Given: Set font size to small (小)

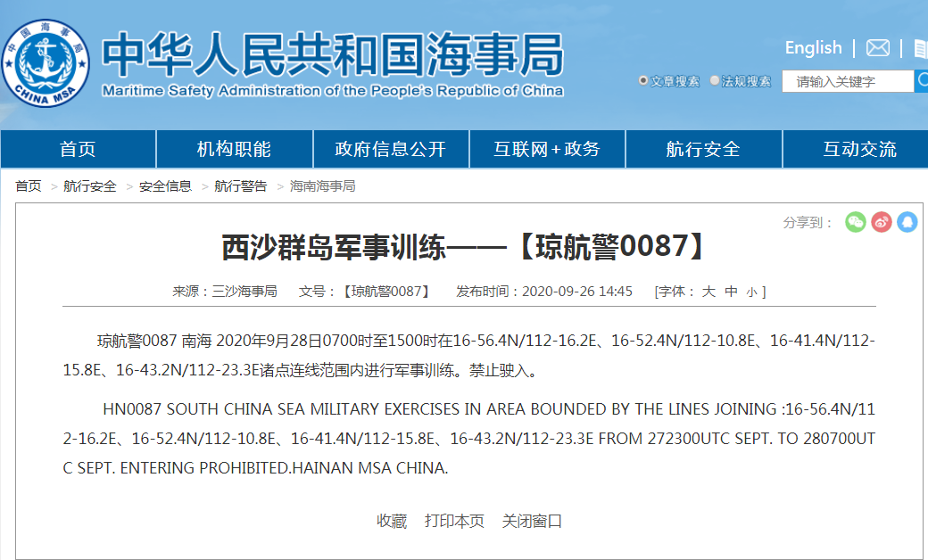Looking at the screenshot, I should pyautogui.click(x=751, y=292).
